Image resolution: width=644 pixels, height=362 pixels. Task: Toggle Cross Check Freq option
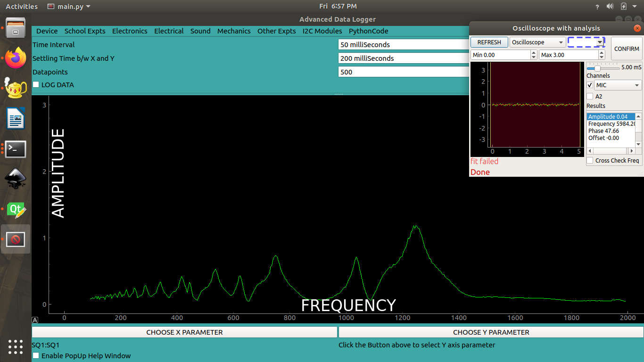tap(590, 160)
